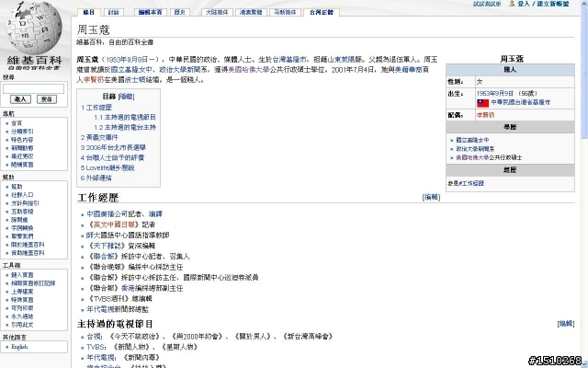Jump to contents entry 1.2 主持過的電台
This screenshot has height=368, width=588.
pos(125,127)
